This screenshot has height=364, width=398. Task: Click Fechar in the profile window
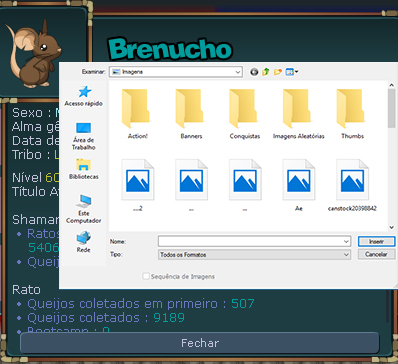pyautogui.click(x=200, y=343)
